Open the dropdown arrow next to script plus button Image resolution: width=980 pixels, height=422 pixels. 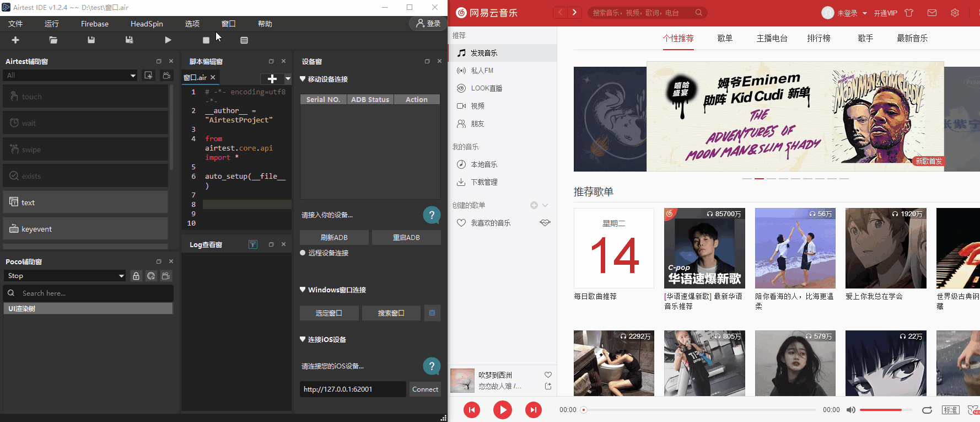point(288,79)
